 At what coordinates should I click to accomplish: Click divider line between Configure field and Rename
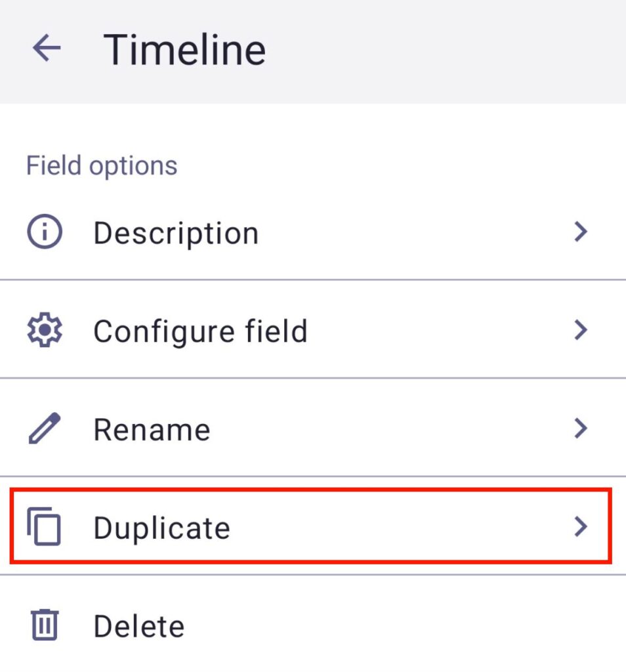(313, 378)
